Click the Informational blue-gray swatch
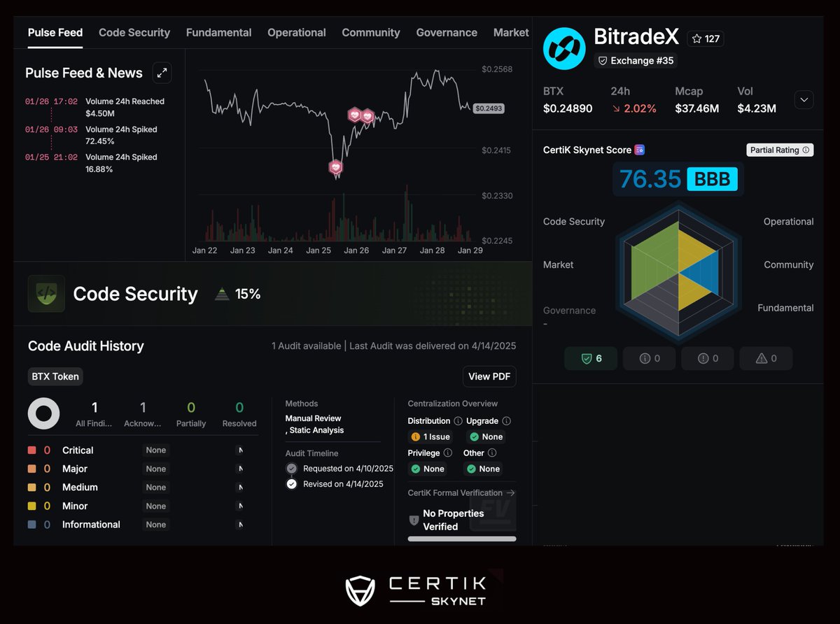 (32, 525)
